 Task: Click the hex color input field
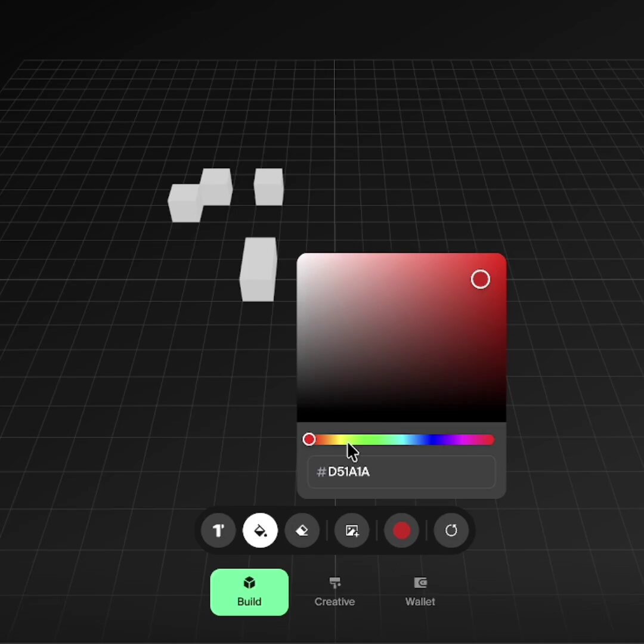(402, 472)
